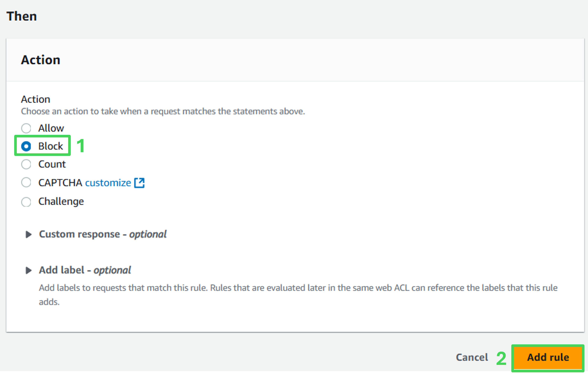Click the 'Then' section heading

point(22,16)
